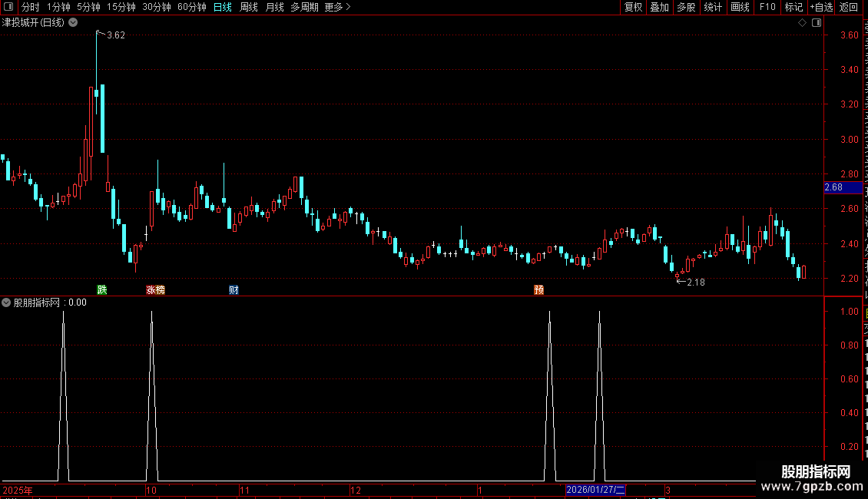Click the 复权 adjustment button
The width and height of the screenshot is (868, 499).
click(633, 7)
